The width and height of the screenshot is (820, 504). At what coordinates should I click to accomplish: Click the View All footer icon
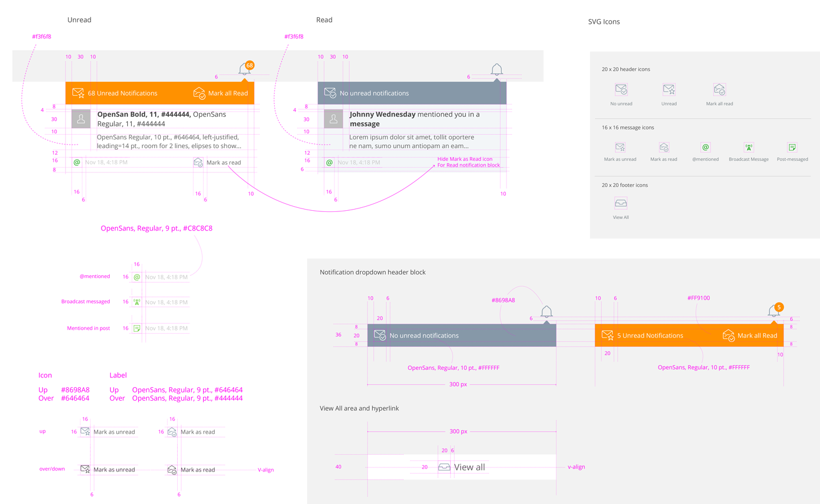coord(620,203)
